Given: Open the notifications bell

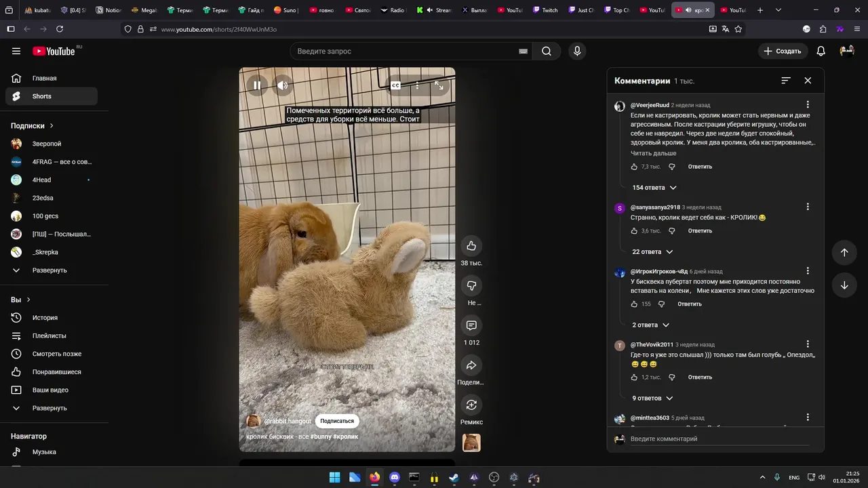Looking at the screenshot, I should coord(821,51).
